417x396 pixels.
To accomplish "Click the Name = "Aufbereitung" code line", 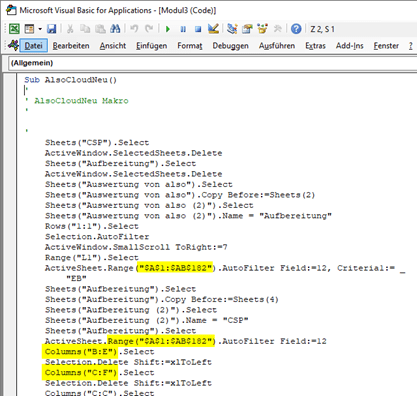I will 188,216.
